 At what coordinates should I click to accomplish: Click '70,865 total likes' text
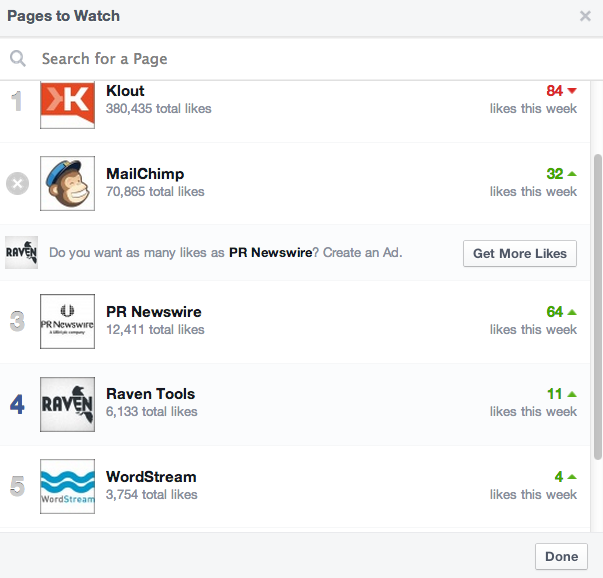click(x=155, y=192)
